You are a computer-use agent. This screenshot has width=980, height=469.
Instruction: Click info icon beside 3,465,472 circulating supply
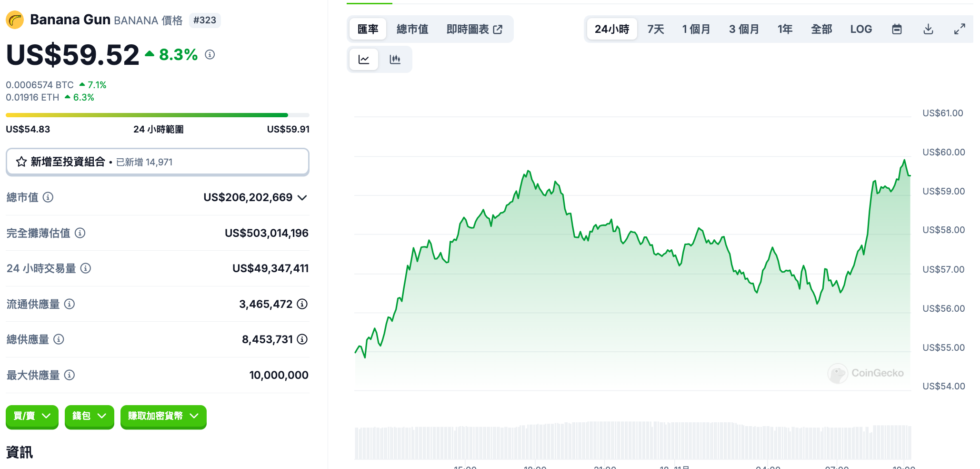click(302, 304)
